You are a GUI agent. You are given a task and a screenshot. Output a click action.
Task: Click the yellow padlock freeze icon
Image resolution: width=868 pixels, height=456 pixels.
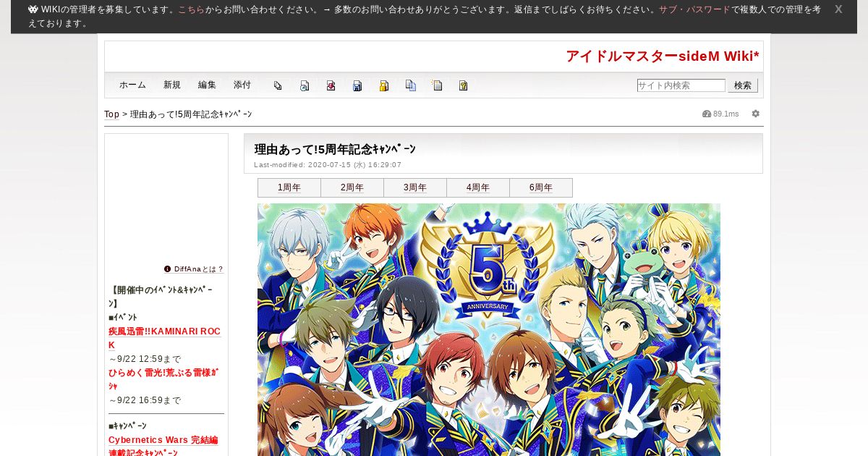coord(384,85)
